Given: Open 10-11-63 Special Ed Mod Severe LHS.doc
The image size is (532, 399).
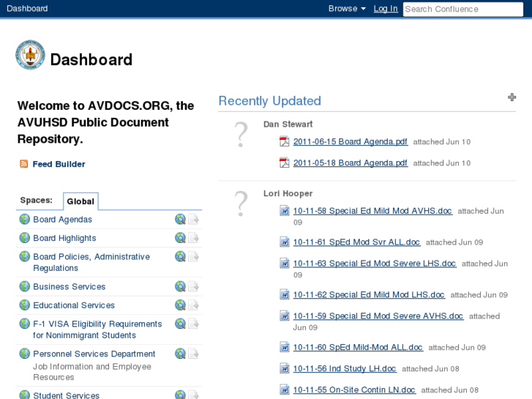Looking at the screenshot, I should 375,264.
